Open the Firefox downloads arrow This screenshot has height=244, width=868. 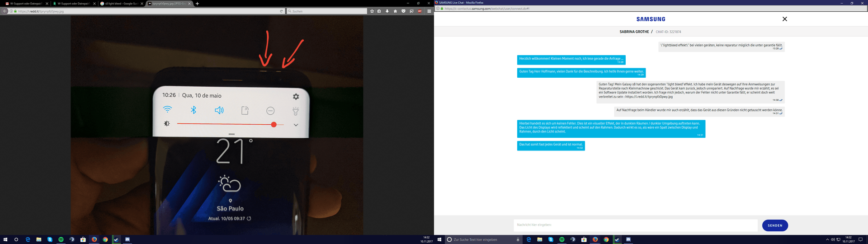[387, 11]
